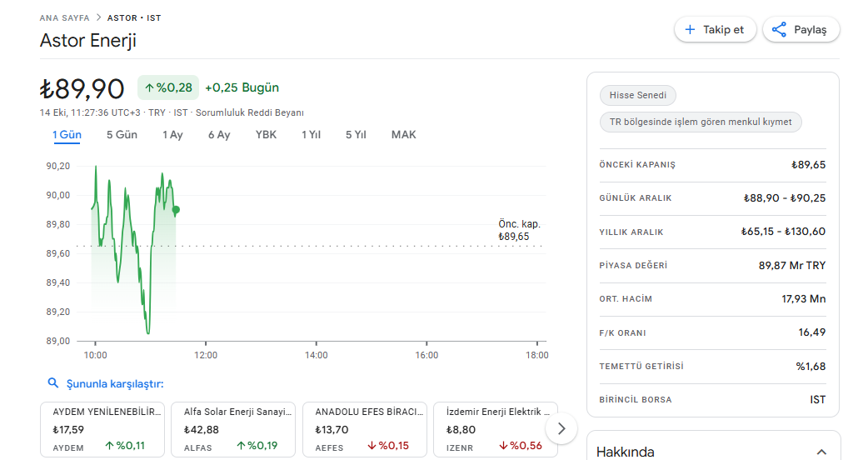The image size is (868, 460).
Task: Open Sorumluluk Reddi Beyanı disclaimer link
Action: pos(249,112)
